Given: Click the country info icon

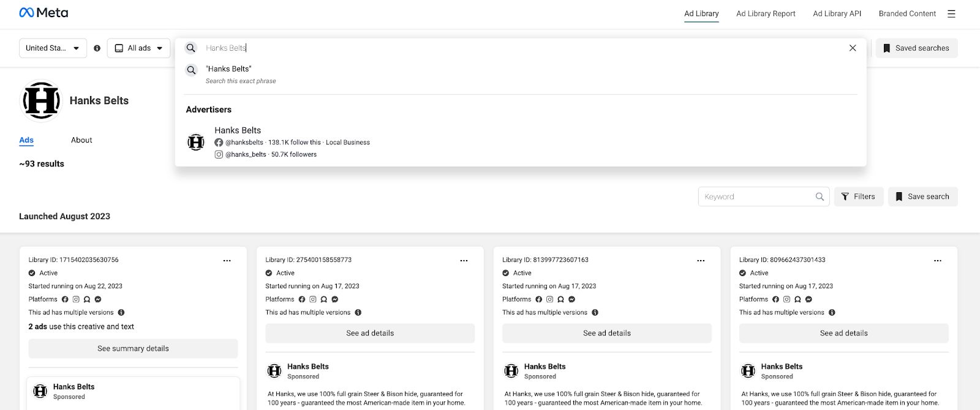Looking at the screenshot, I should [x=97, y=48].
